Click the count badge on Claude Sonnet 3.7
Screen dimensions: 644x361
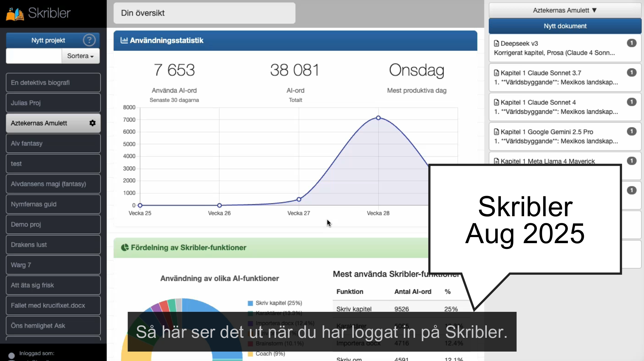632,72
